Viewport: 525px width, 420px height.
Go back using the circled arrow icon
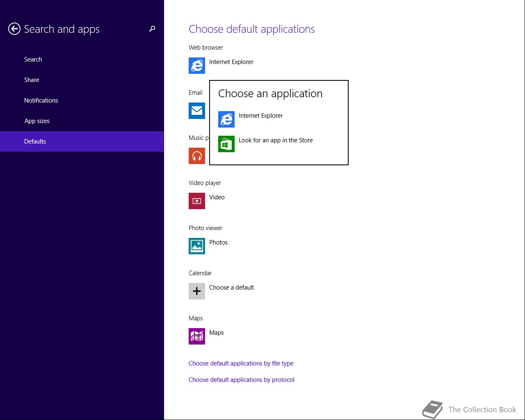14,29
